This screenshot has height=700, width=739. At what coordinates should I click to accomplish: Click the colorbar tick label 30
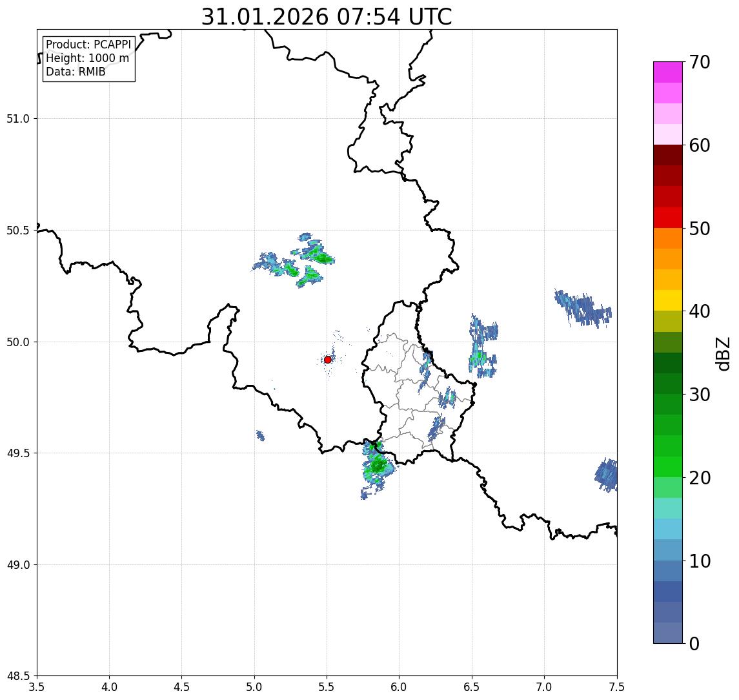pyautogui.click(x=700, y=395)
